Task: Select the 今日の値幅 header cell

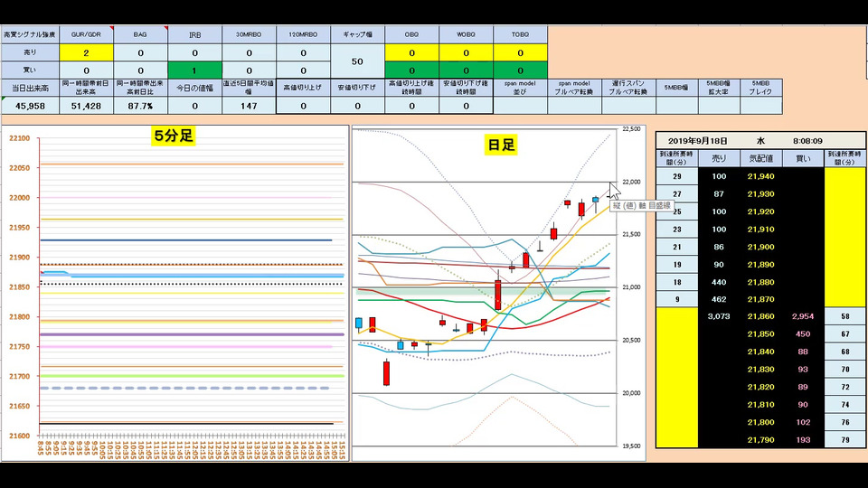Action: (195, 88)
